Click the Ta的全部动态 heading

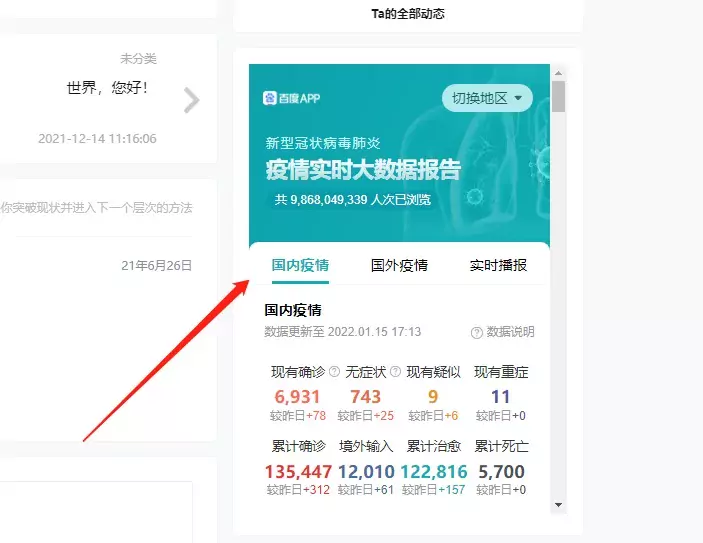click(x=408, y=14)
